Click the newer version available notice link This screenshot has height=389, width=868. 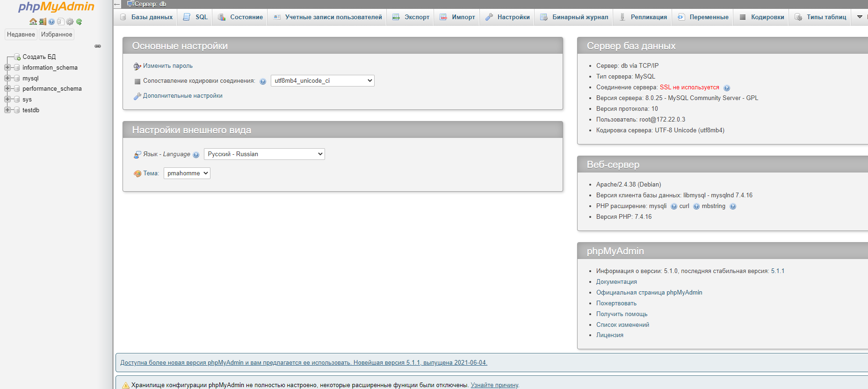pos(304,362)
